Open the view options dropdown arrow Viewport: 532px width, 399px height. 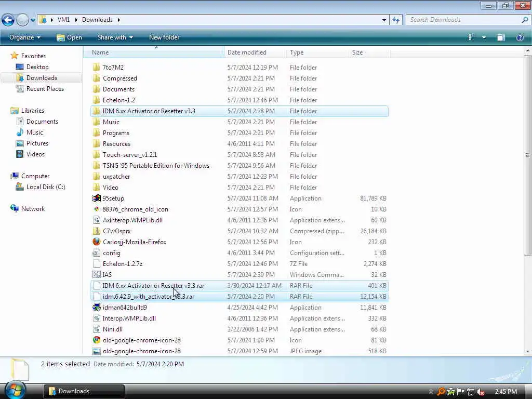pyautogui.click(x=484, y=37)
